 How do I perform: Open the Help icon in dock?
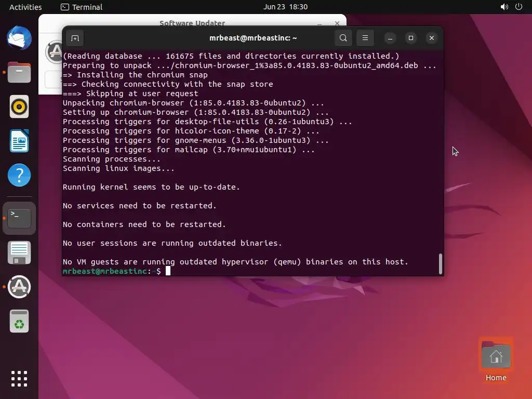click(x=19, y=175)
